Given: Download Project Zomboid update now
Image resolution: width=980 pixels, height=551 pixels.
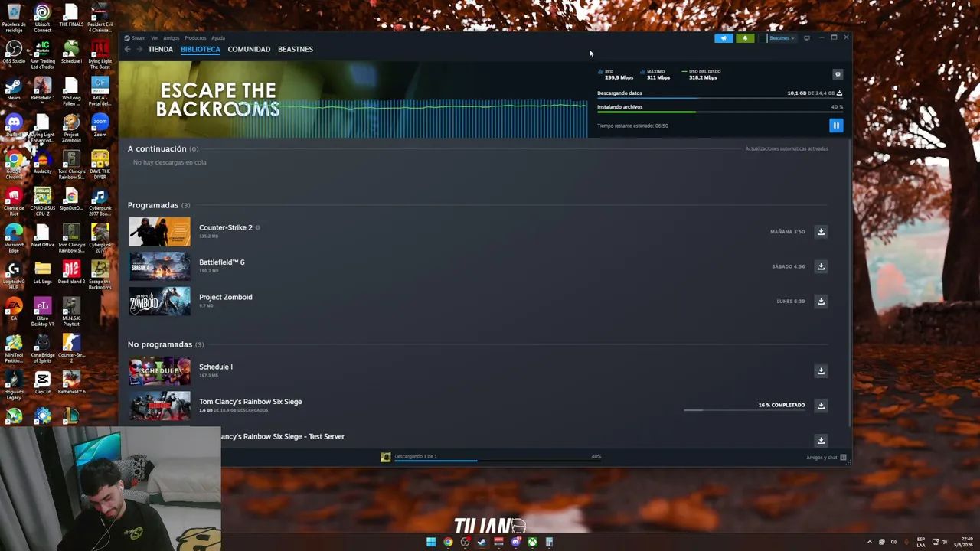Looking at the screenshot, I should (x=821, y=302).
